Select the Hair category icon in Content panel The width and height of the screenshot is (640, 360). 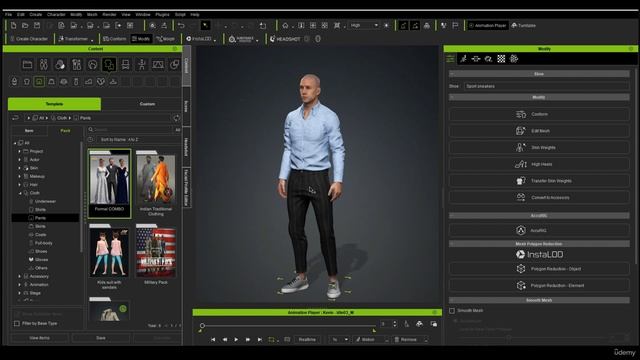pos(93,64)
